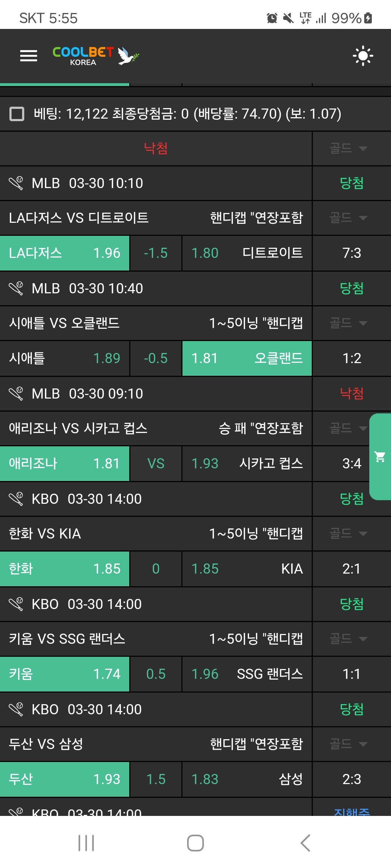The image size is (391, 868).
Task: Open 골드 dropdown for 시애틀 VS 오클랜드
Action: tap(348, 323)
